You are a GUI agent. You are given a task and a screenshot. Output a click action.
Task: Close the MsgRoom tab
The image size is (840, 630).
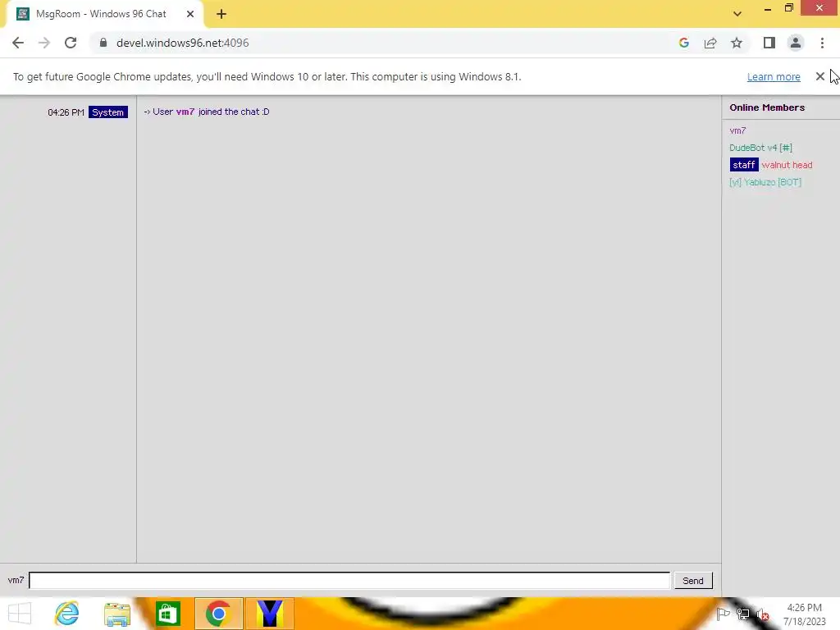coord(190,14)
